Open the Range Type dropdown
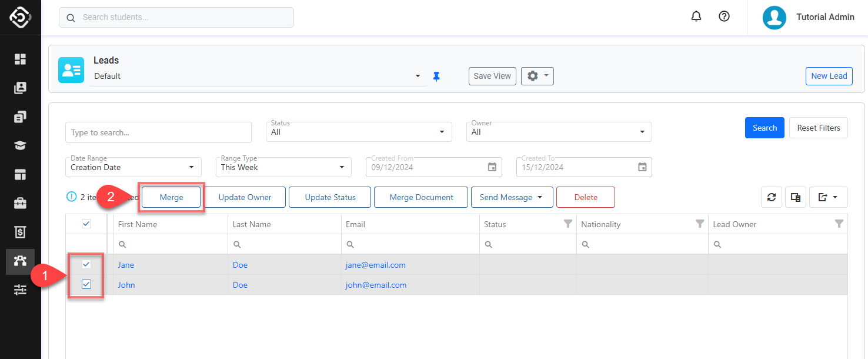Image resolution: width=868 pixels, height=359 pixels. click(x=283, y=167)
